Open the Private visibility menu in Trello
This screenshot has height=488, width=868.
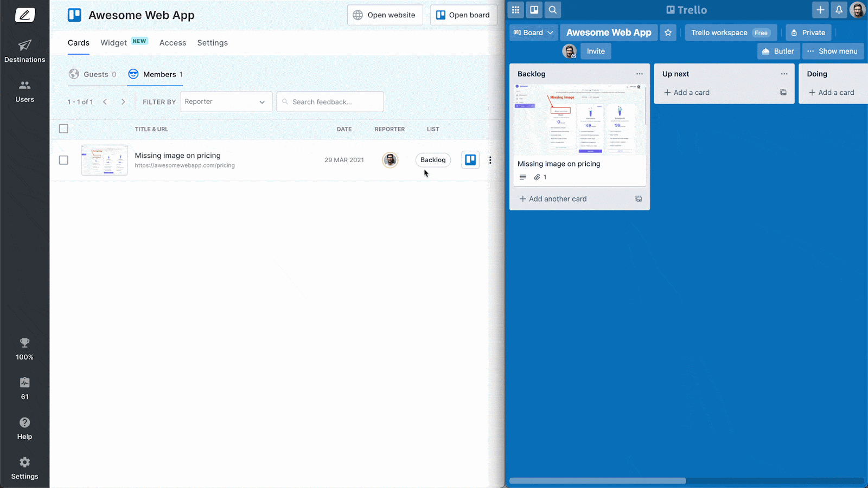(x=808, y=33)
